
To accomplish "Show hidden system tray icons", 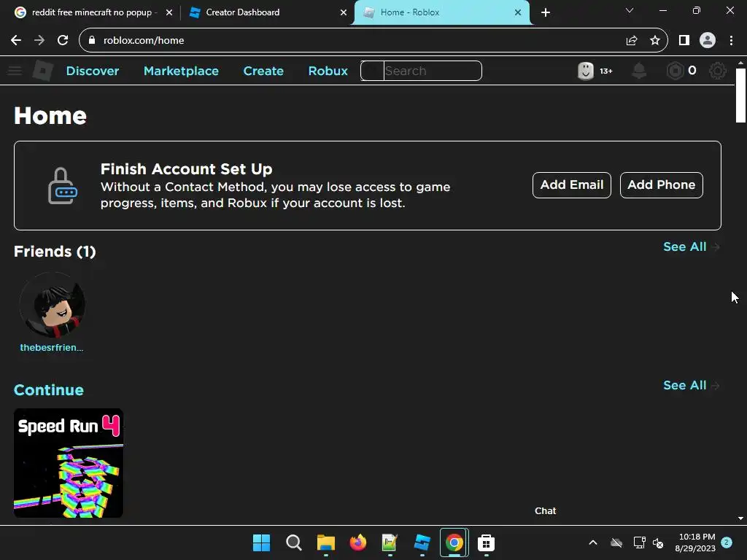I will click(x=593, y=542).
